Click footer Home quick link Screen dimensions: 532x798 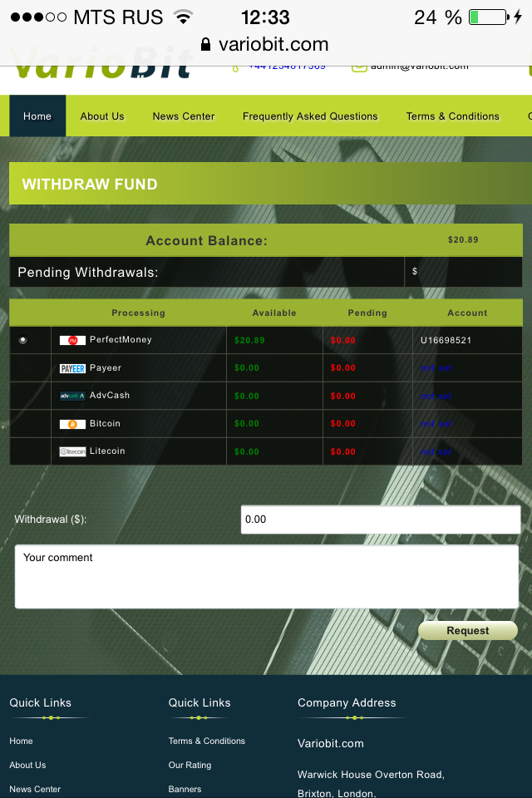(x=21, y=741)
